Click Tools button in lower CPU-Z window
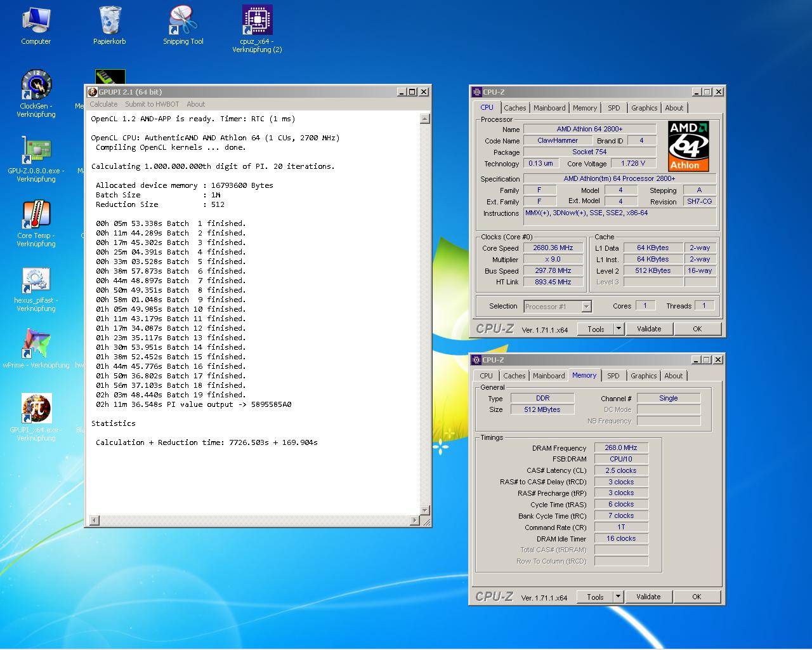Screen dimensions: 812x650 point(595,597)
